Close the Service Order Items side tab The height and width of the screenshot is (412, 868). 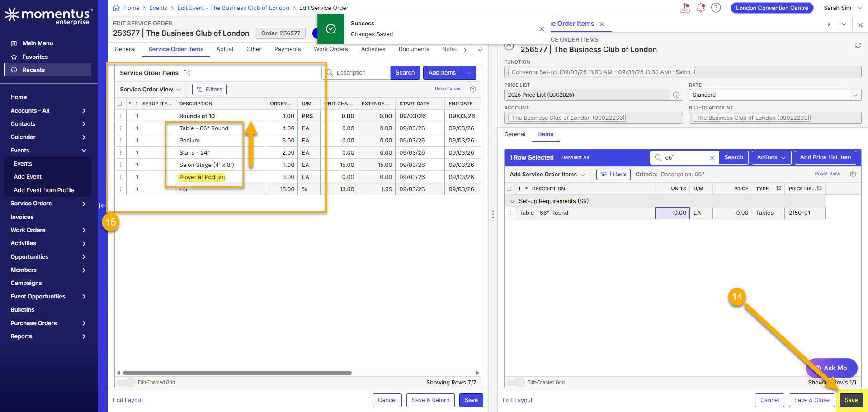coord(602,24)
